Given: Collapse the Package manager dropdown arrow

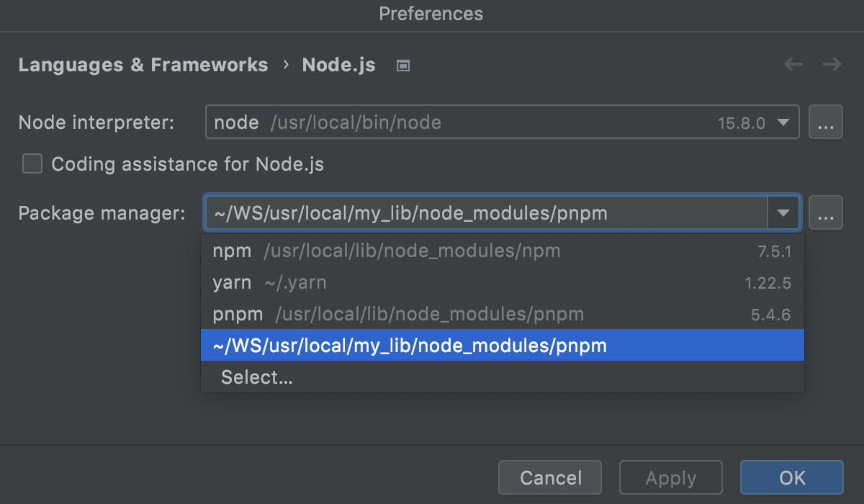Looking at the screenshot, I should 785,212.
